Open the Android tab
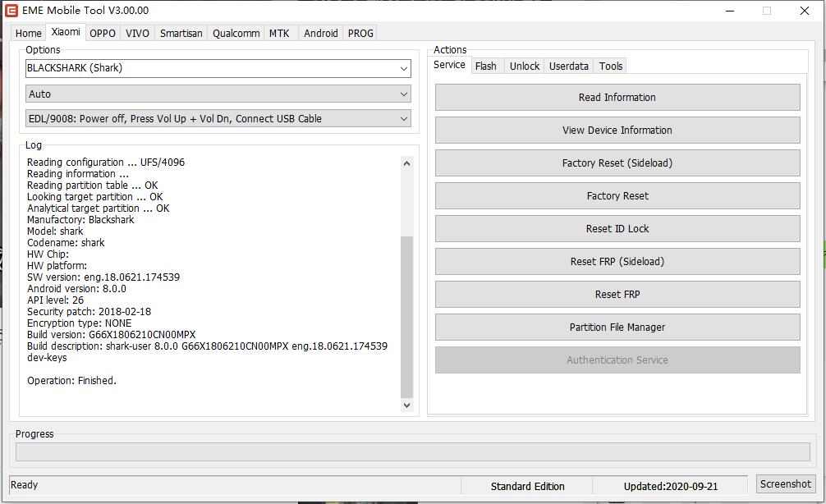Image resolution: width=826 pixels, height=504 pixels. pos(321,33)
